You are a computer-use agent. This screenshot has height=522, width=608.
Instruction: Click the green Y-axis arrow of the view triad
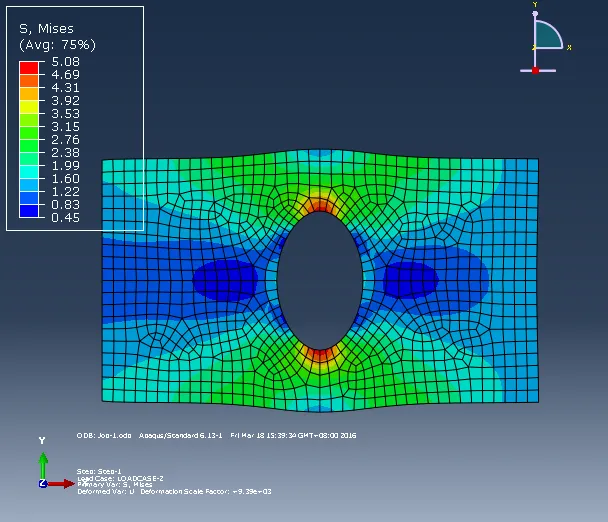(x=43, y=466)
